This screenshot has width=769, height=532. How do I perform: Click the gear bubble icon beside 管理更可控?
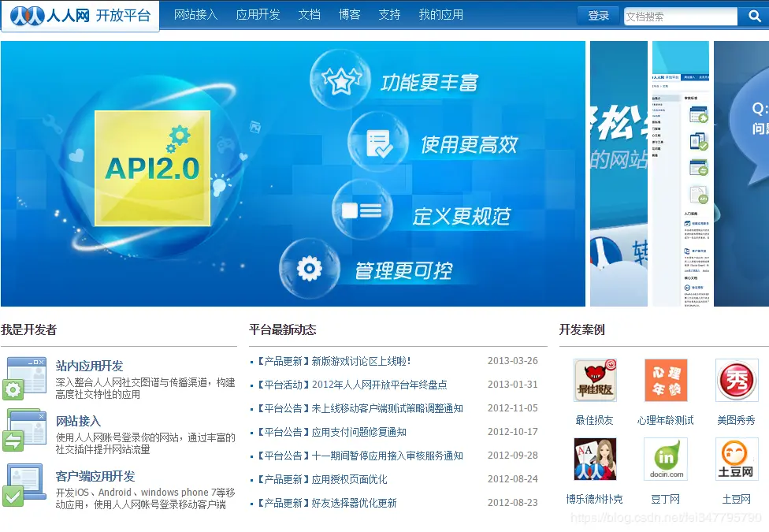pos(310,269)
